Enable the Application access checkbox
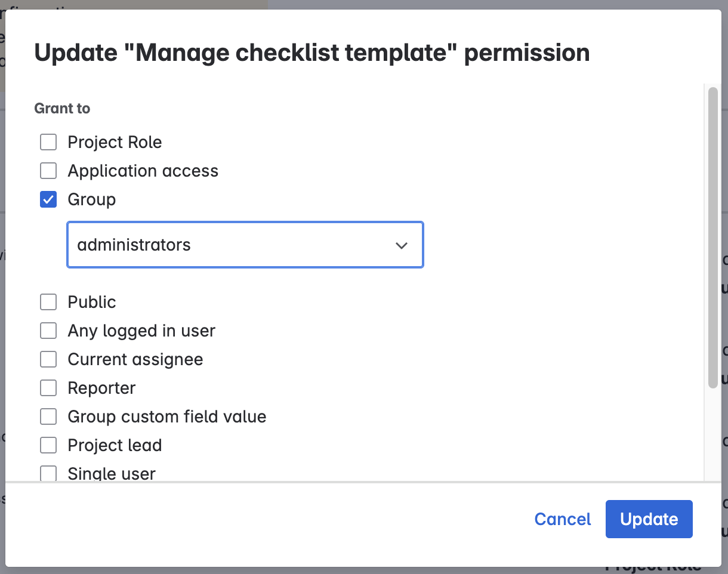 click(x=48, y=171)
